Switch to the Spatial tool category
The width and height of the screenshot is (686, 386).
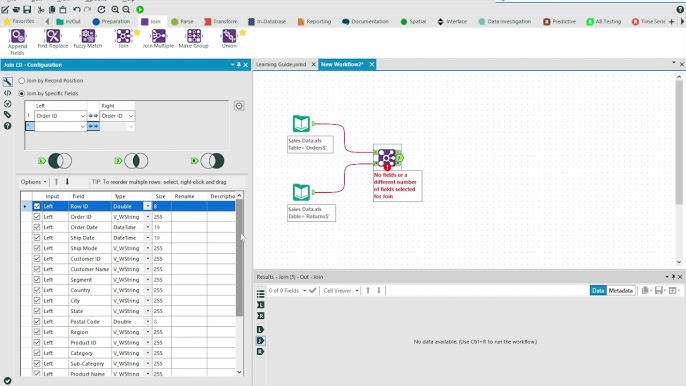pyautogui.click(x=413, y=21)
